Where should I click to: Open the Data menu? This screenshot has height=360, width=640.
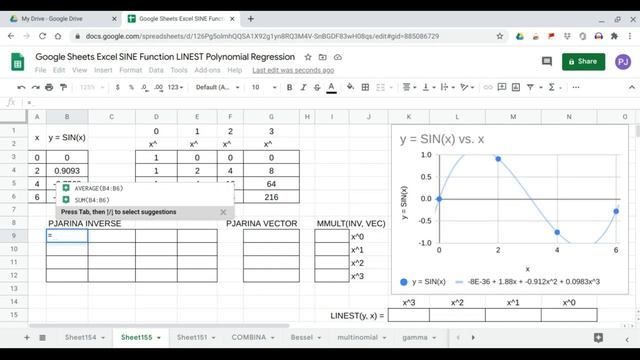[x=156, y=70]
